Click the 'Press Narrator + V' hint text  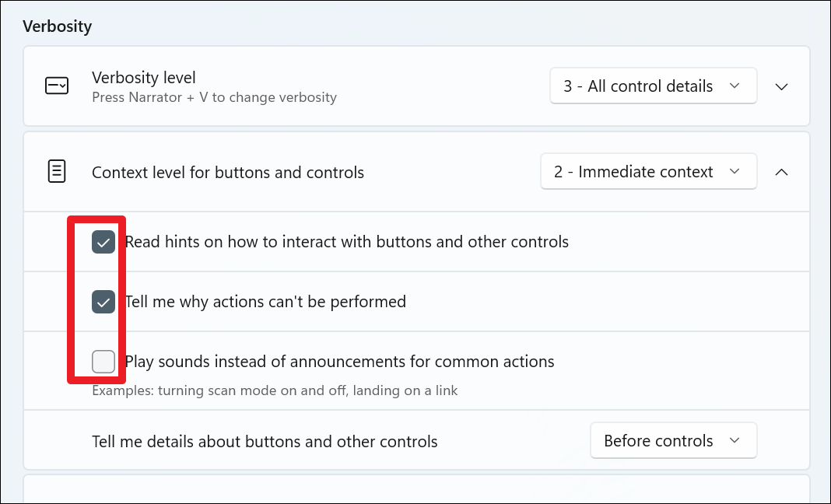[x=214, y=98]
